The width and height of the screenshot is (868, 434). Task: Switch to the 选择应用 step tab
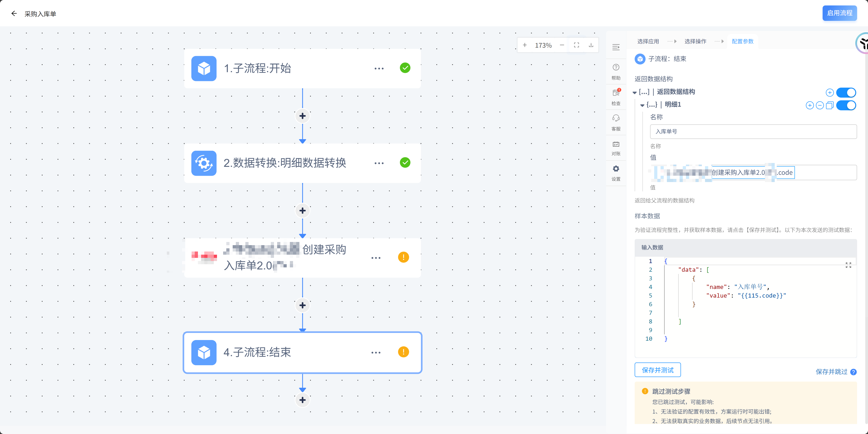point(648,41)
